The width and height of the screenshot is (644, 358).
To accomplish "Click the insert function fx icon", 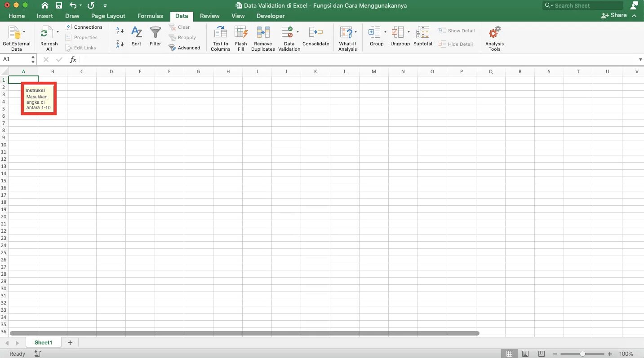I will point(73,59).
